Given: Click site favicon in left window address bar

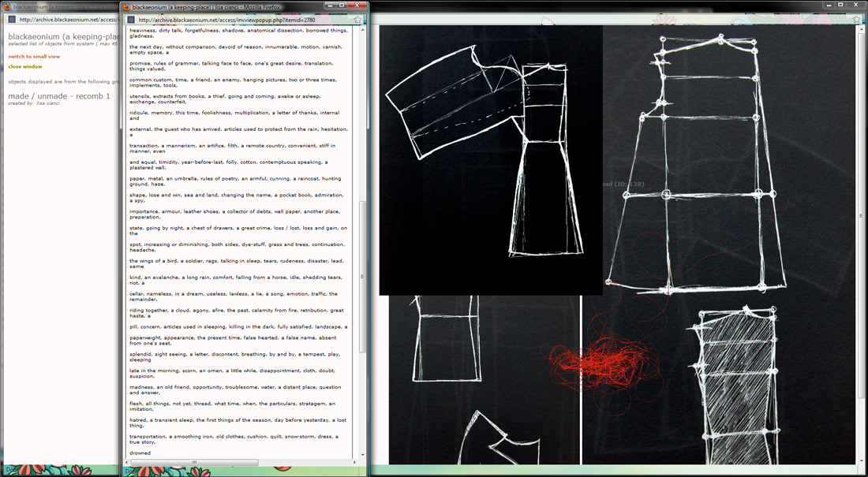Looking at the screenshot, I should pos(12,20).
